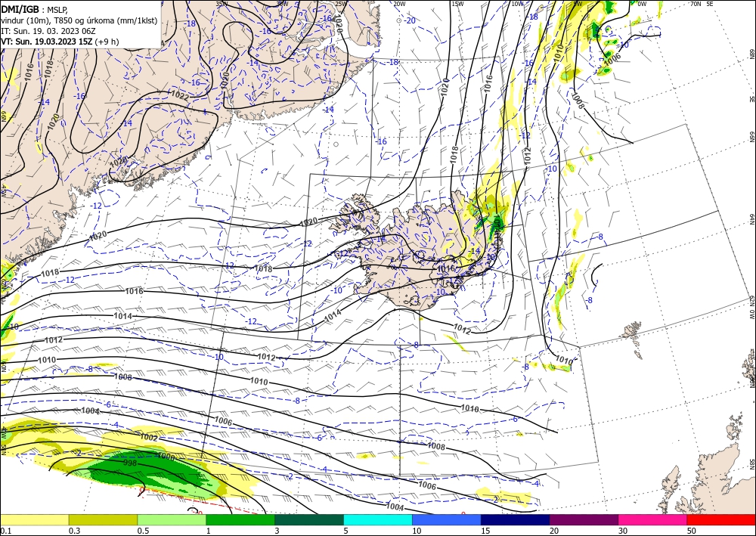The width and height of the screenshot is (756, 536).
Task: Click the yellow 0.1 mm legend swatch
Action: (x=34, y=519)
